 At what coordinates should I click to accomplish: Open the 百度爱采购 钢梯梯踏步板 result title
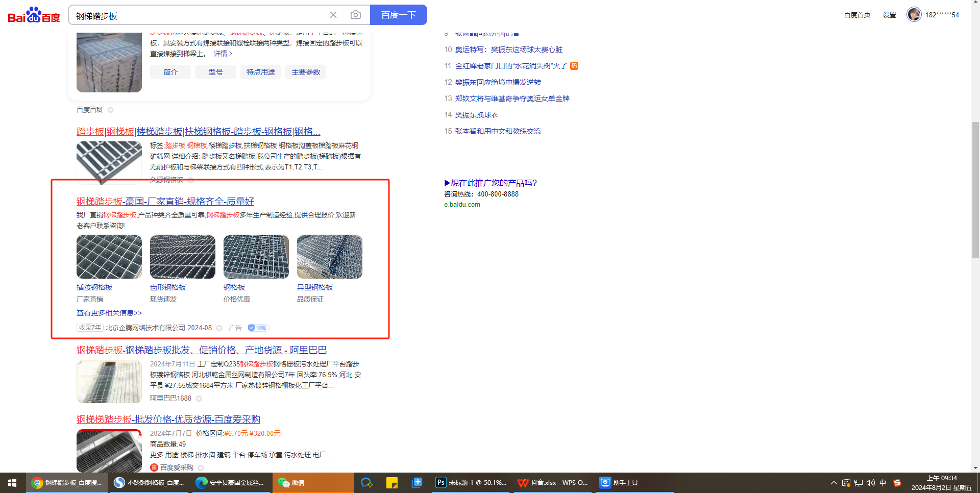click(168, 420)
